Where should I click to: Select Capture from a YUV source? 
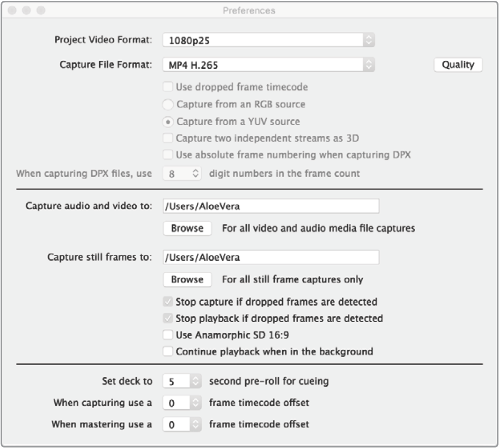click(x=168, y=122)
